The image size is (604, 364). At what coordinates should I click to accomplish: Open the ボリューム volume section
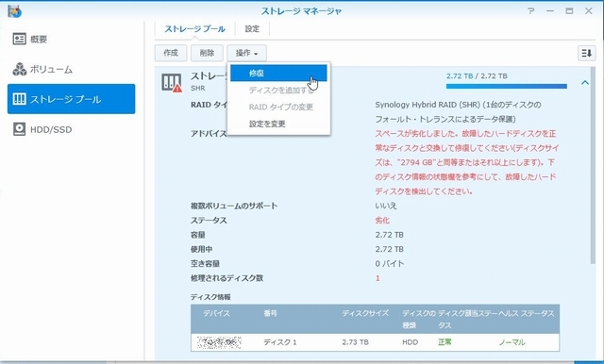click(x=42, y=69)
